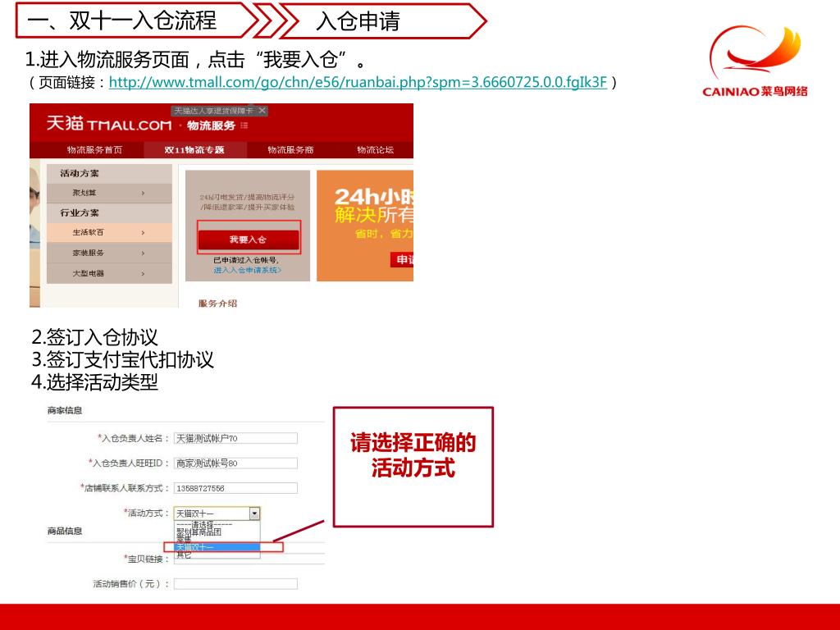The image size is (840, 630).
Task: Switch to the 物流论坛 tab
Action: tap(375, 149)
